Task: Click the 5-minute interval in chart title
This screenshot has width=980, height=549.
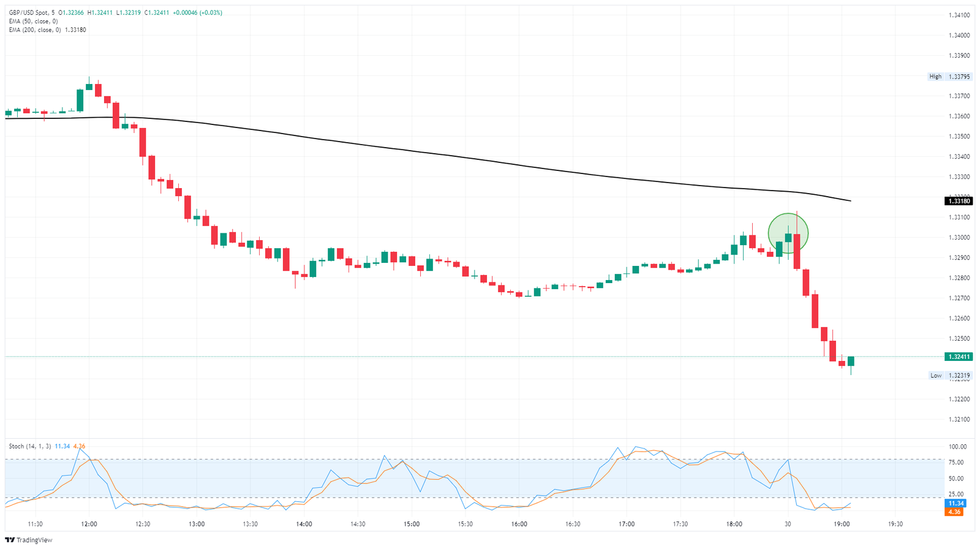Action: coord(53,13)
